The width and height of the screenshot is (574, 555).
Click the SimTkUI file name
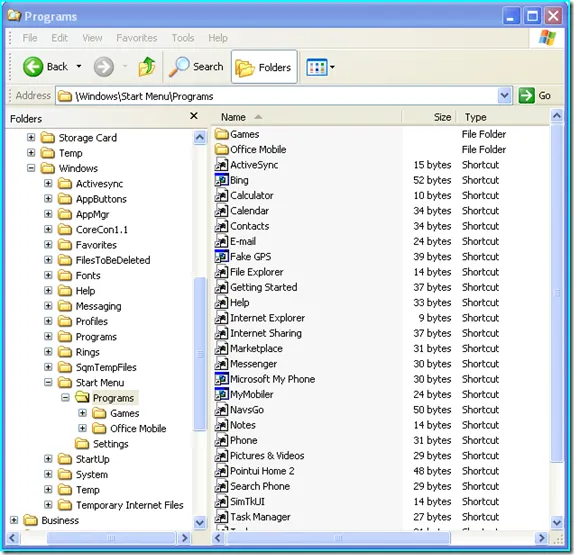point(247,502)
